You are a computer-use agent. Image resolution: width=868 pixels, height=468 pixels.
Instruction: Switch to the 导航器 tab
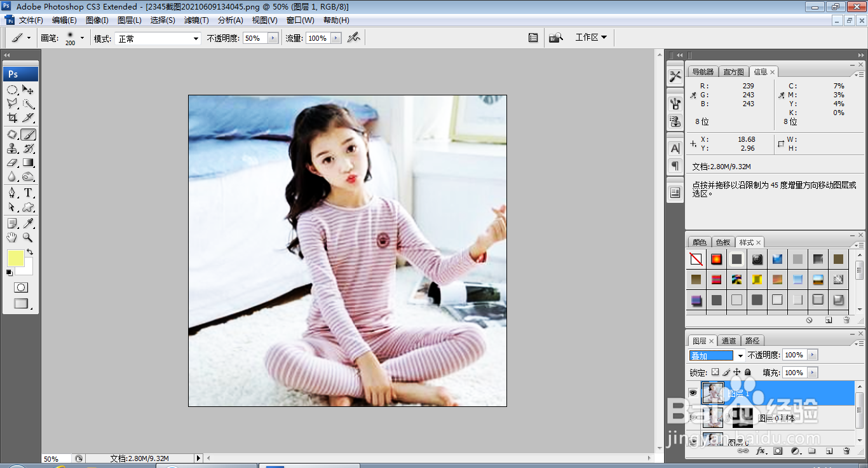coord(703,72)
